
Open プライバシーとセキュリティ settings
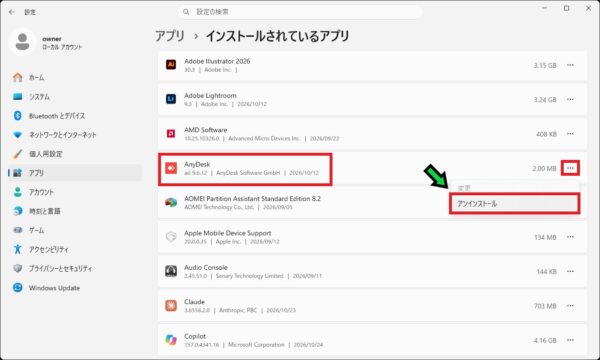point(75,269)
